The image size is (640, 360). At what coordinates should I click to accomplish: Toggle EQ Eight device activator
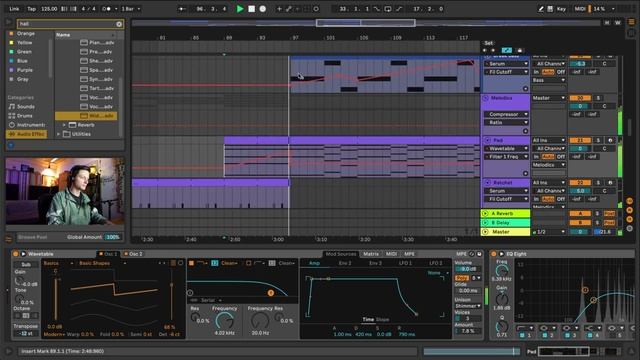point(494,254)
